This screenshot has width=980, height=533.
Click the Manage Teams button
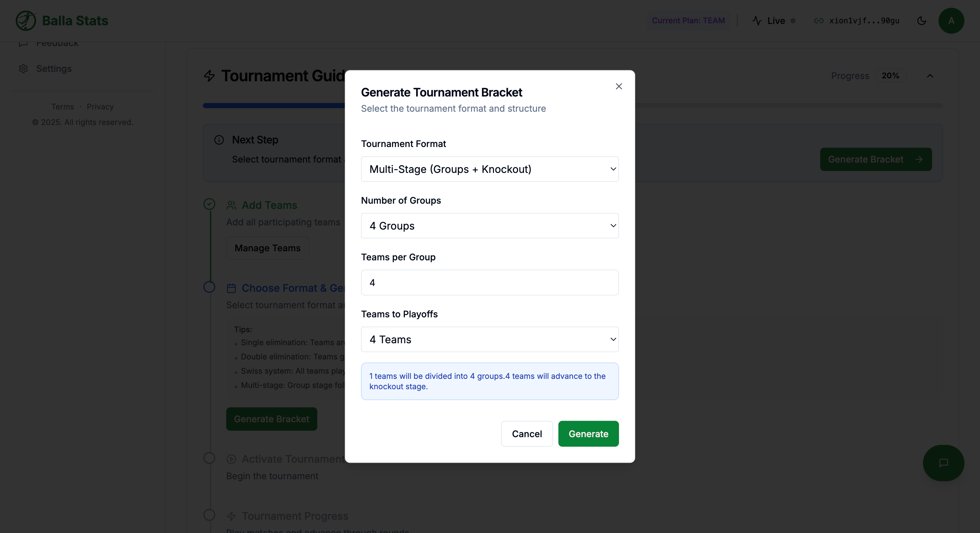(x=267, y=248)
